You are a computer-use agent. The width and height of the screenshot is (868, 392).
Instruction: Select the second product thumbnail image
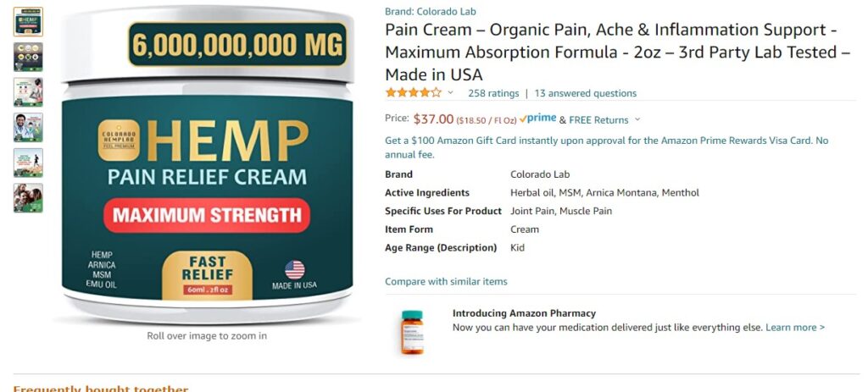click(x=28, y=57)
